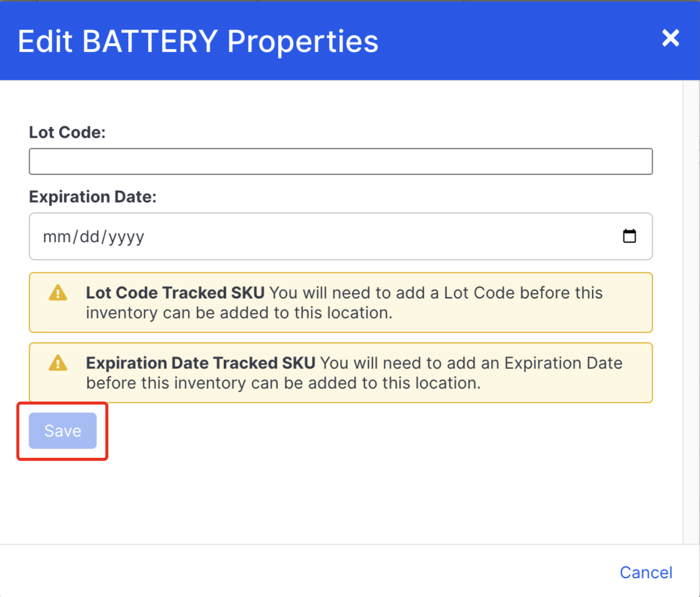
Task: Open the Expiration Date calendar picker
Action: pyautogui.click(x=629, y=236)
